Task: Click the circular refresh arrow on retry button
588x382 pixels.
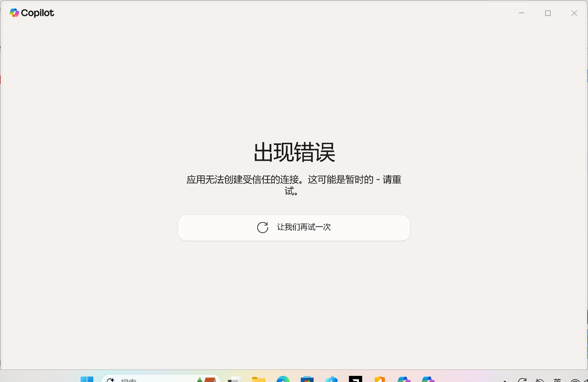Action: tap(262, 227)
